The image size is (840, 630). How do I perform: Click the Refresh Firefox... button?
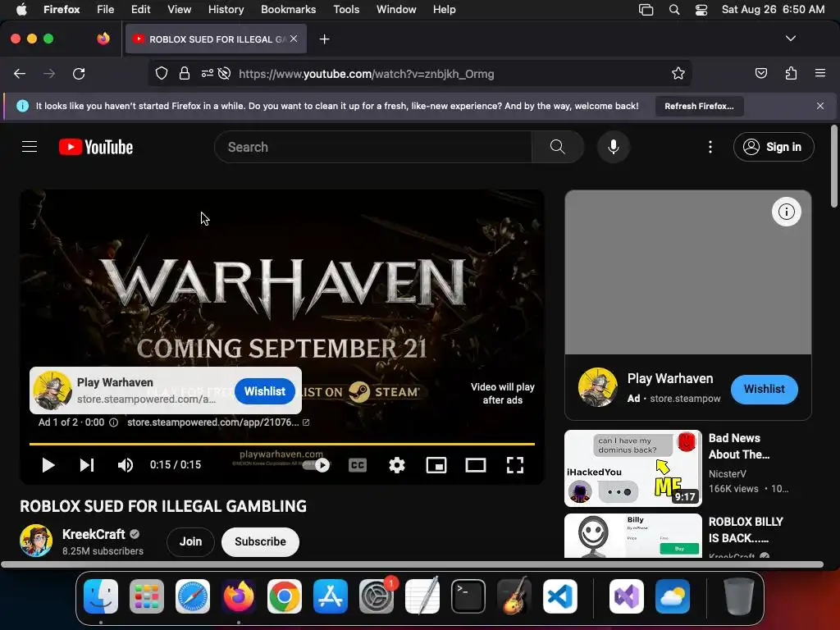pos(699,106)
